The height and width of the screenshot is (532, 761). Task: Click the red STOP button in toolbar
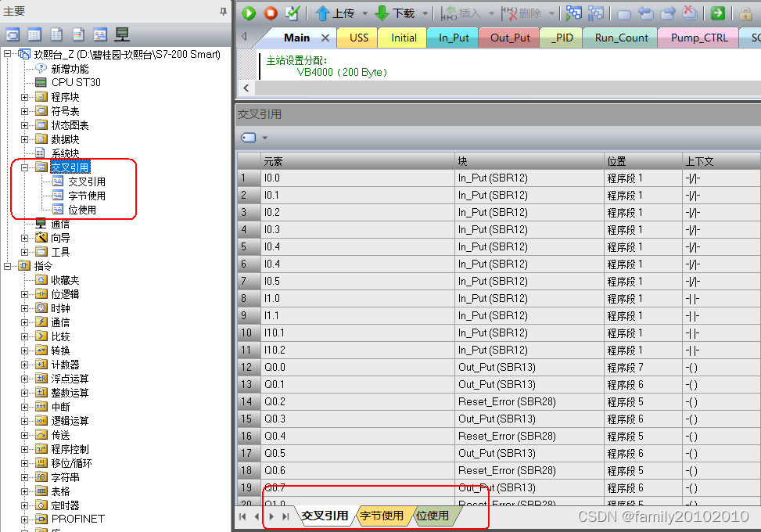270,13
